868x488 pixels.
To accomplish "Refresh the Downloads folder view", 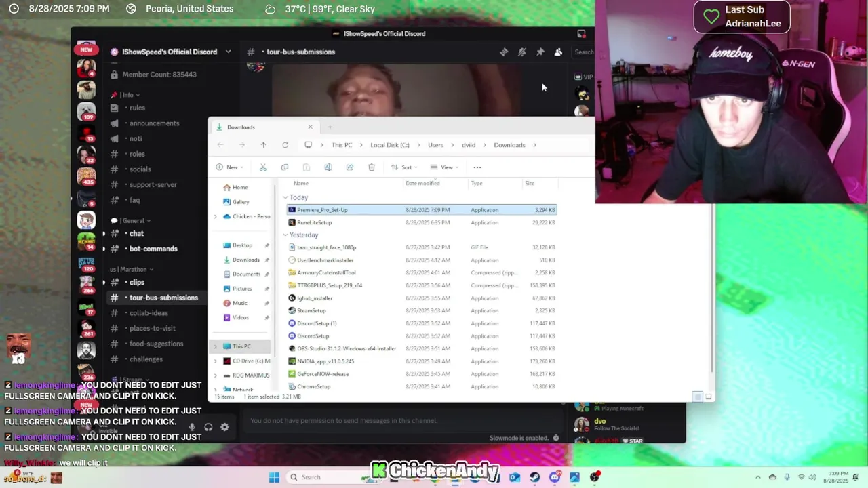I will (285, 145).
